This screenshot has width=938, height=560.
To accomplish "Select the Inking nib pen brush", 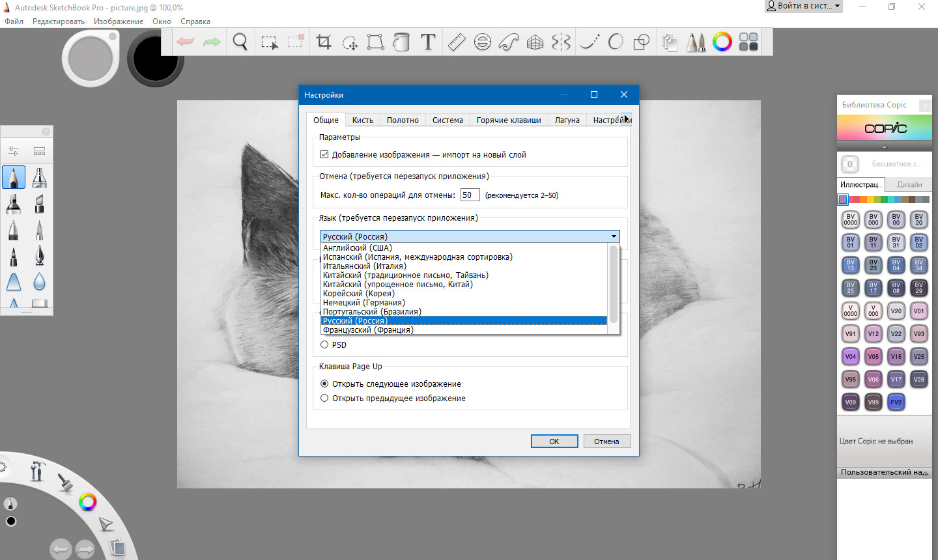I will [x=40, y=255].
